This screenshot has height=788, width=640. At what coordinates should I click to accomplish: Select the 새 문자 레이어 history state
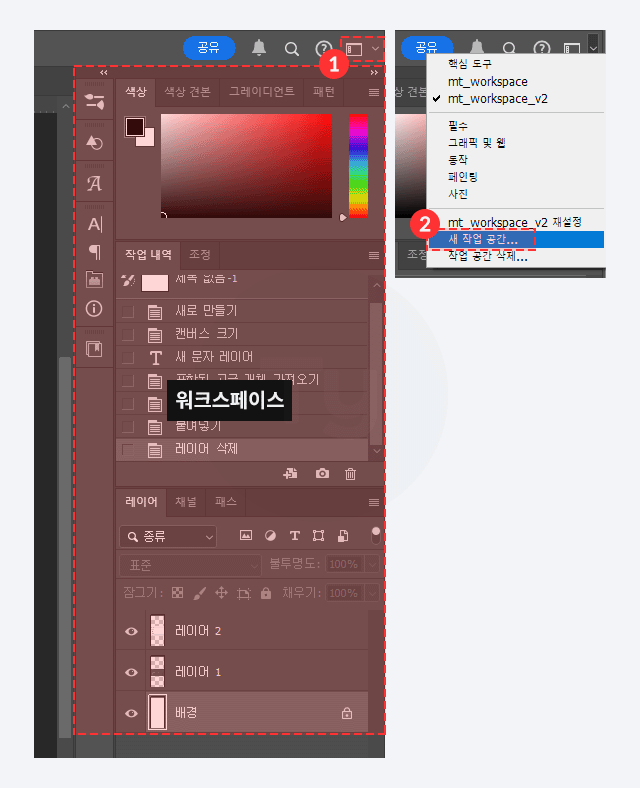[x=243, y=358]
